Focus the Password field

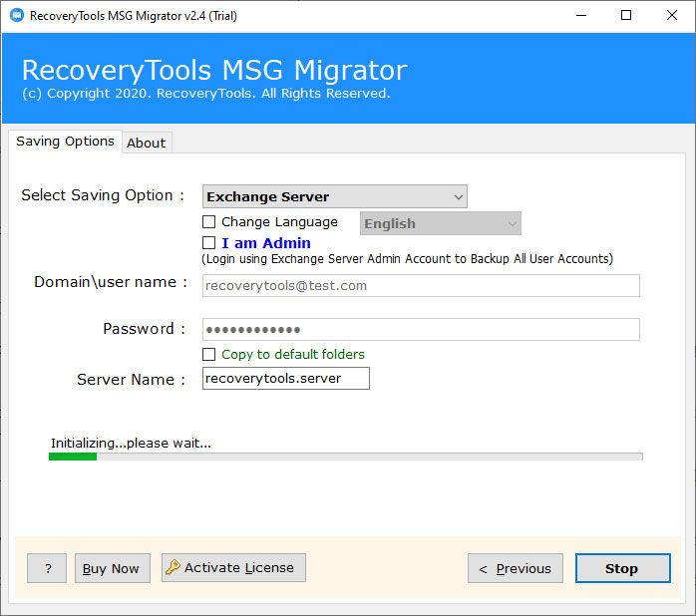(x=421, y=329)
